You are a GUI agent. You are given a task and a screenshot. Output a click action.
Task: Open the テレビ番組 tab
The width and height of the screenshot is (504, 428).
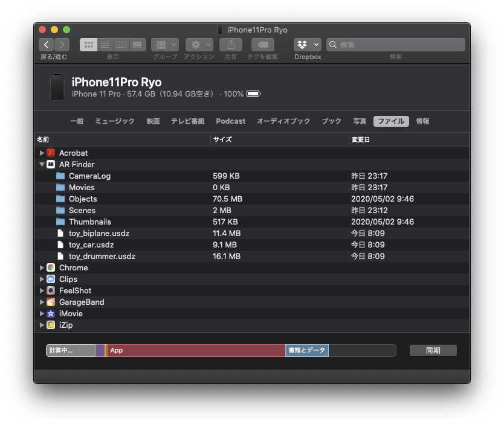[188, 121]
